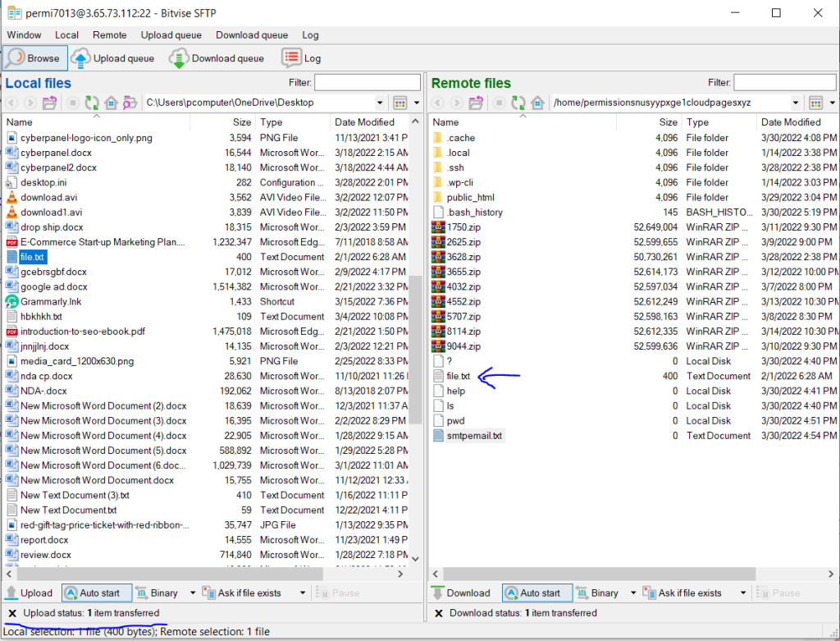
Task: Open the Log menu
Action: click(310, 34)
